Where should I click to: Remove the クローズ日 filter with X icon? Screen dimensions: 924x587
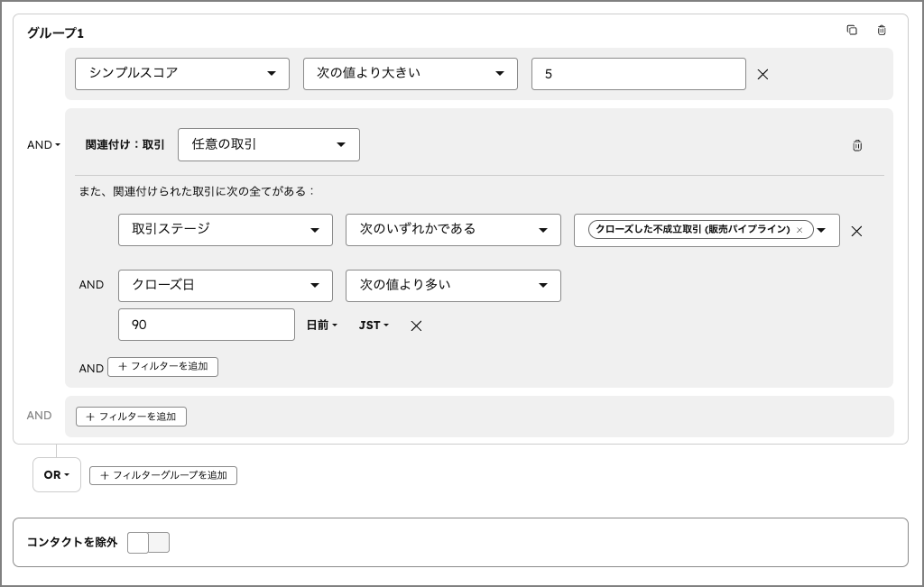click(x=416, y=326)
